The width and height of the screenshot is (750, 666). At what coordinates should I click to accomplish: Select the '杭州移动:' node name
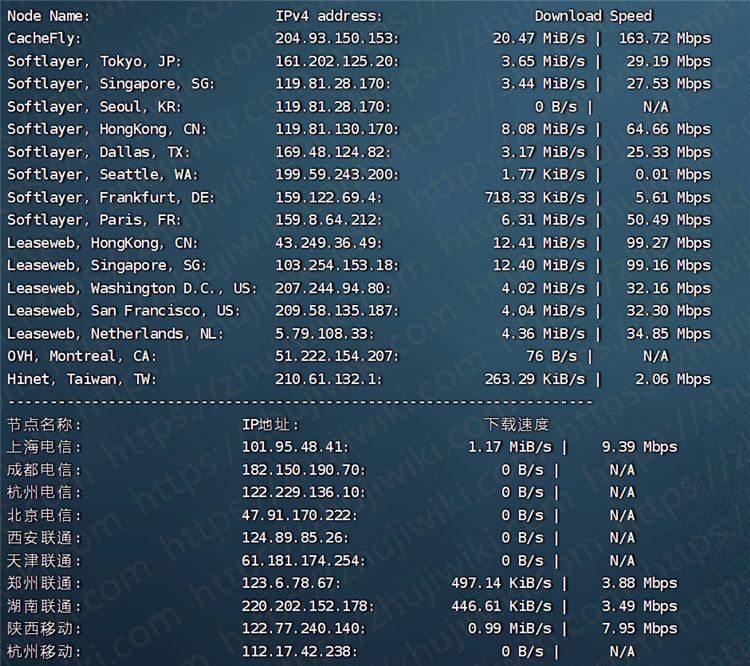pos(44,652)
